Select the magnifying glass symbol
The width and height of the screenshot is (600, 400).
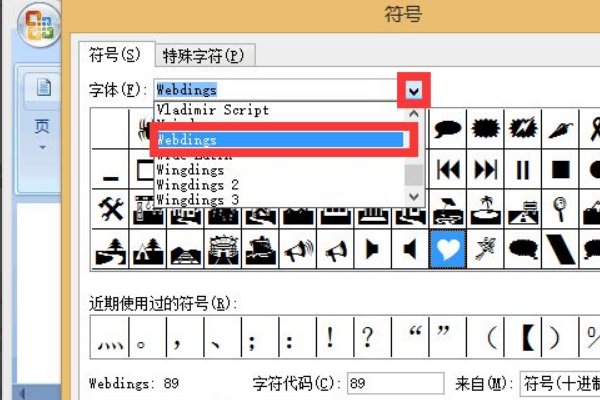click(560, 209)
